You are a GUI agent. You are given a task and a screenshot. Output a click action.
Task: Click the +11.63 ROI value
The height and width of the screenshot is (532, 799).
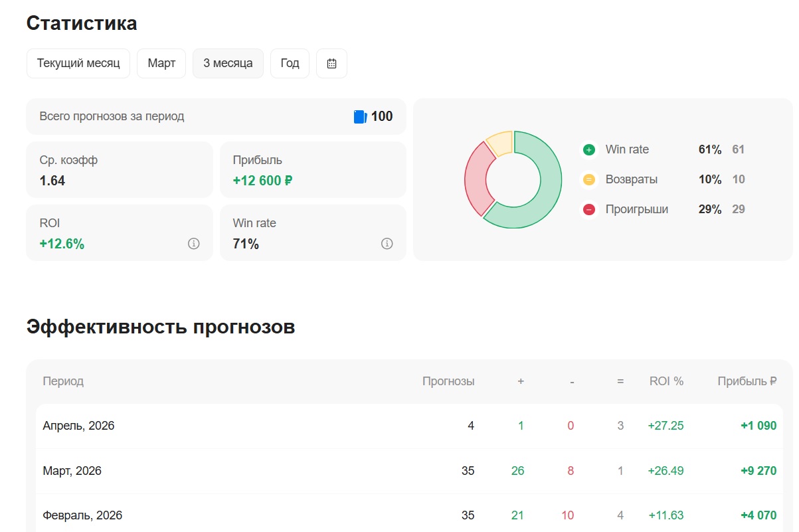(666, 515)
